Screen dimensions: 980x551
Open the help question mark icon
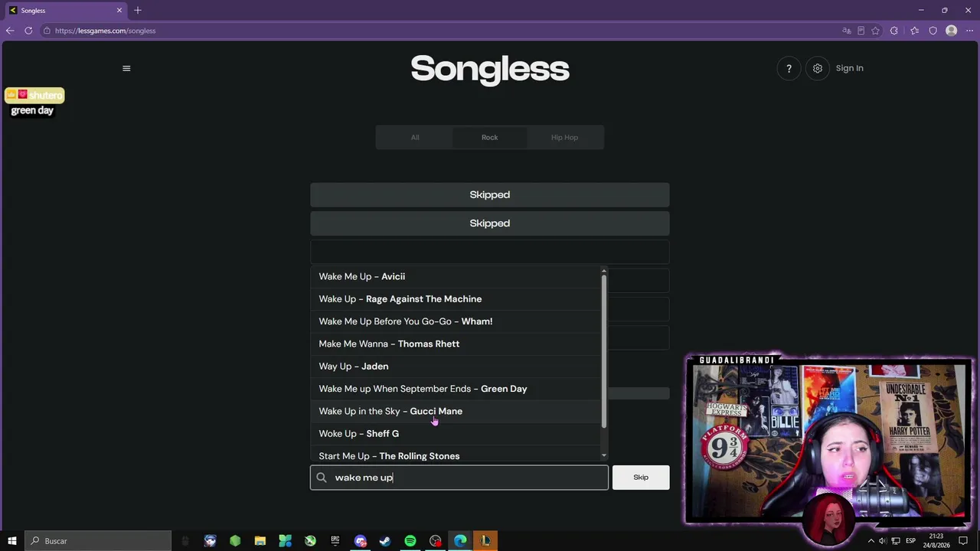tap(789, 69)
